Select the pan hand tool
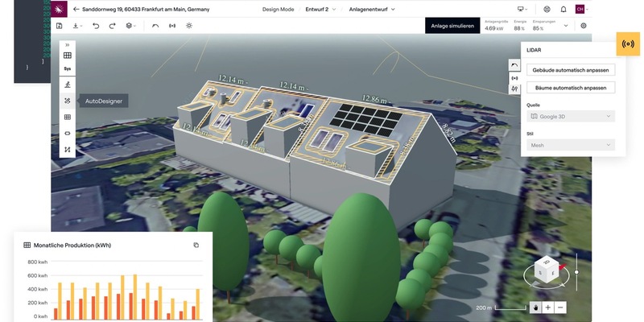The height and width of the screenshot is (322, 644). (535, 308)
